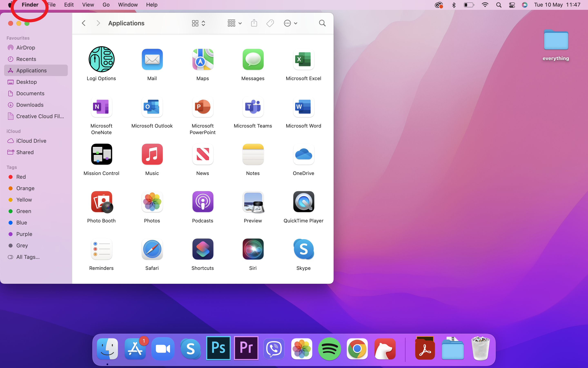Select Desktop in the sidebar
The height and width of the screenshot is (368, 588).
click(36, 82)
